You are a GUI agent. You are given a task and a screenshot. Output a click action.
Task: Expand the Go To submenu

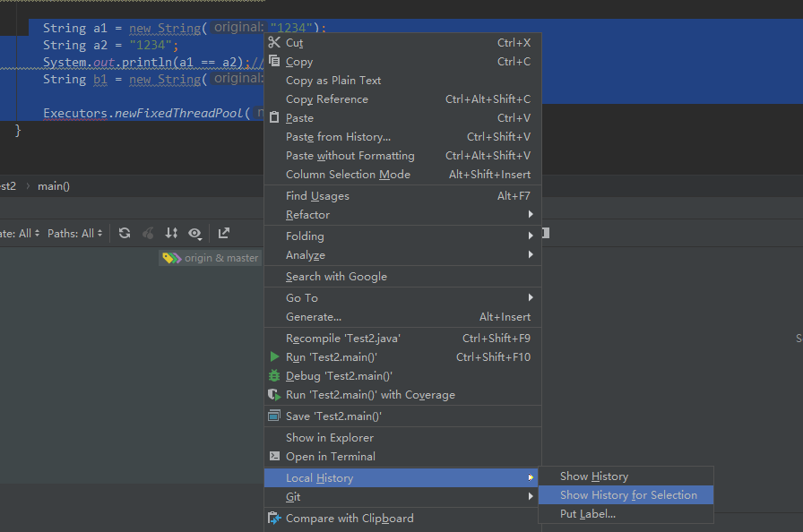pos(402,297)
